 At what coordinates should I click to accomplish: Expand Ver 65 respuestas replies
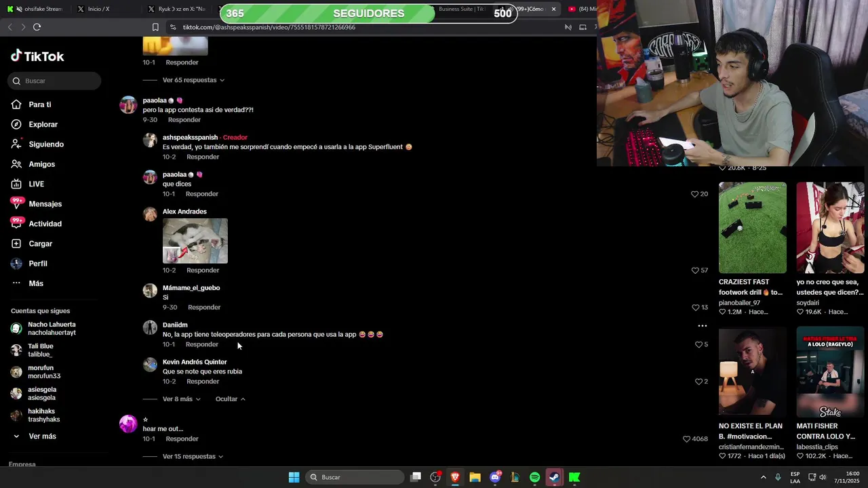coord(193,80)
